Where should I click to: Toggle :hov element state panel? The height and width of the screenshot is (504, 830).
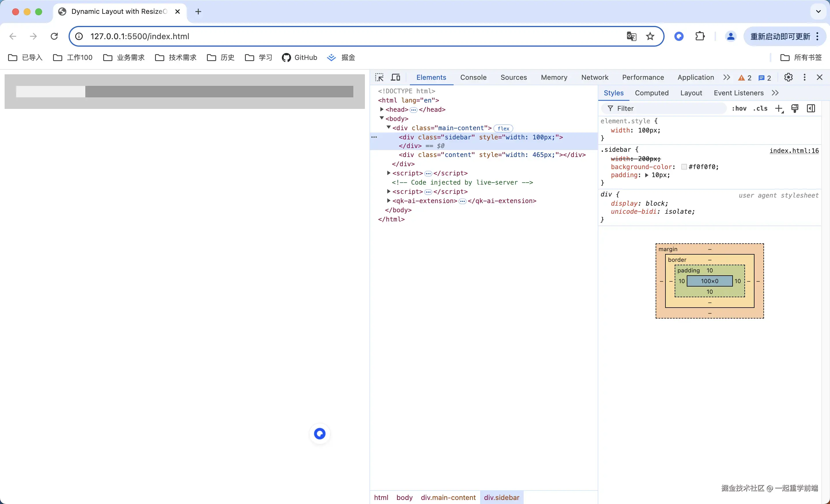coord(739,108)
